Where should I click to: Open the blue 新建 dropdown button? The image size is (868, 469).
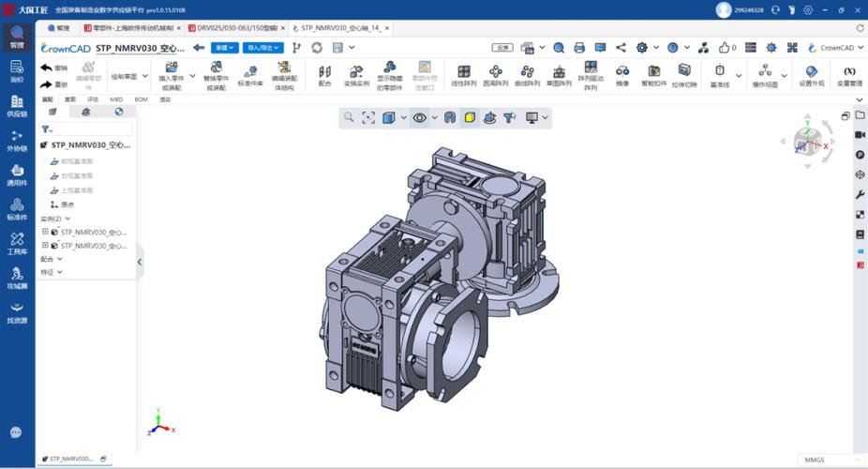click(225, 48)
